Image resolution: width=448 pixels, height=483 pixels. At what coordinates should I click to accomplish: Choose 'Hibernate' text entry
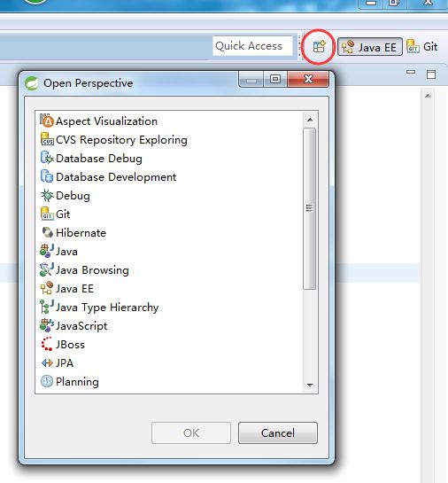81,232
